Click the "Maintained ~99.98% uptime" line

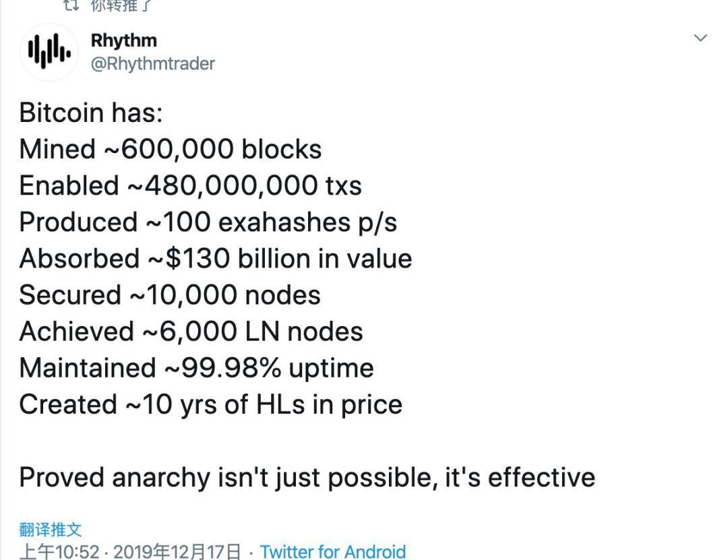coord(196,368)
